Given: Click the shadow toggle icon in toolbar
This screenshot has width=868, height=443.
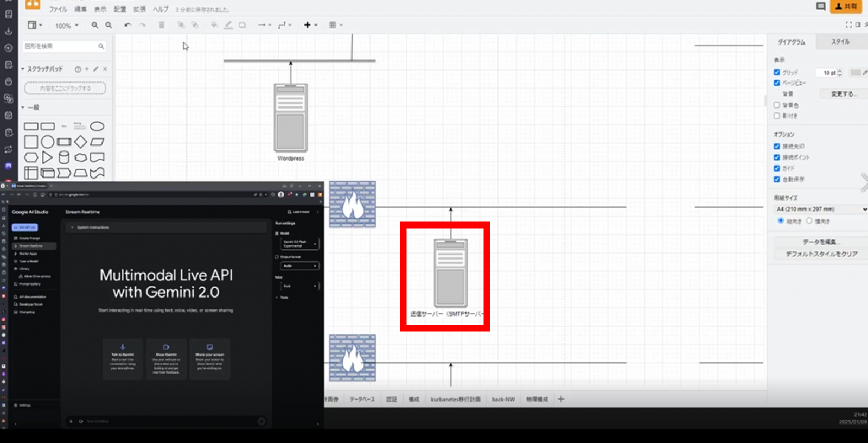Looking at the screenshot, I should pyautogui.click(x=242, y=25).
